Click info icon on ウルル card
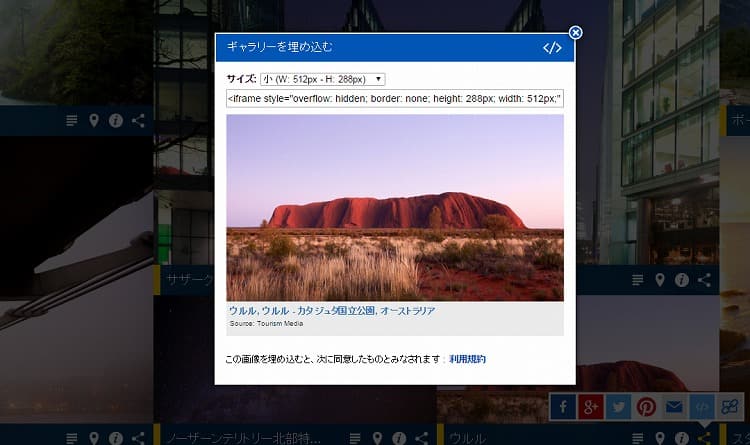750x445 pixels. tap(682, 438)
